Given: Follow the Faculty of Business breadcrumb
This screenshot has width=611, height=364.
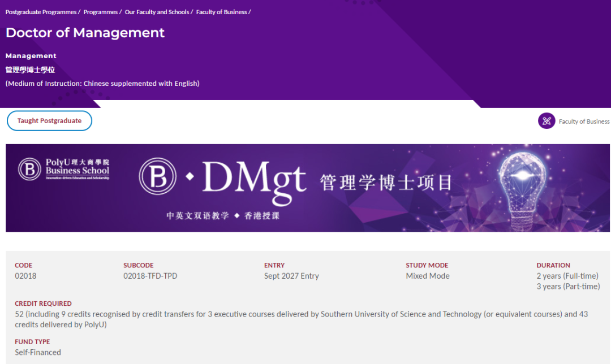Looking at the screenshot, I should point(221,12).
